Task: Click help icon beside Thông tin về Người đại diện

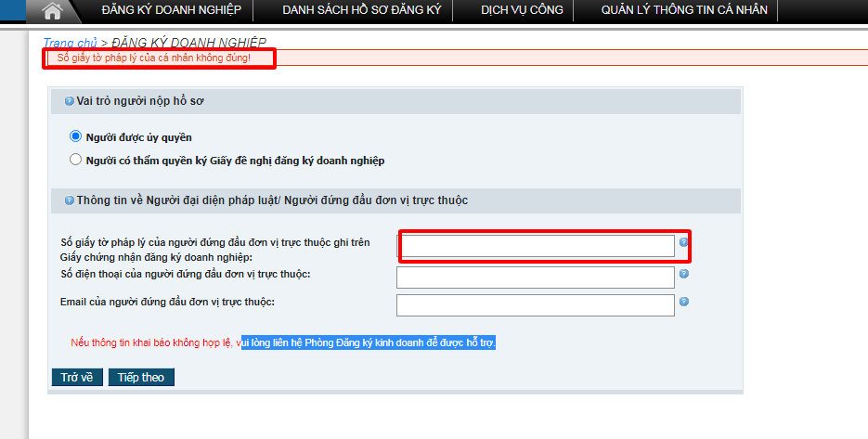Action: coord(69,200)
